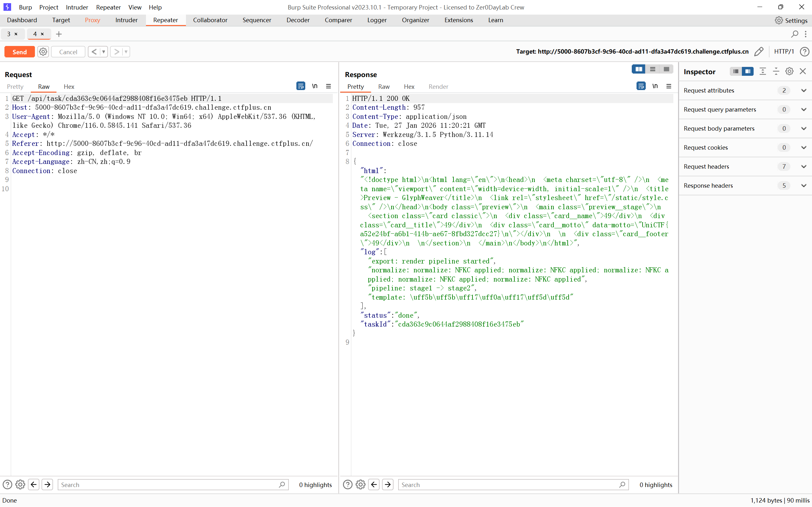Click the response search field
812x507 pixels.
tap(513, 484)
